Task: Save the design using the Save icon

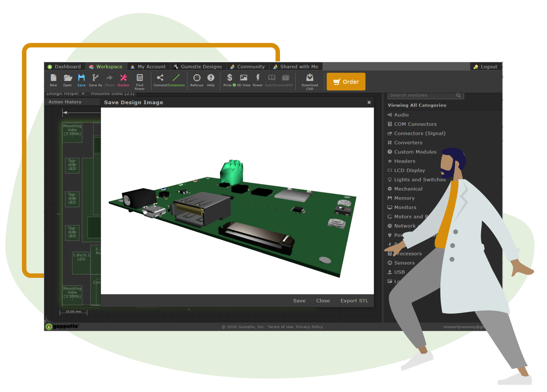Action: tap(81, 78)
